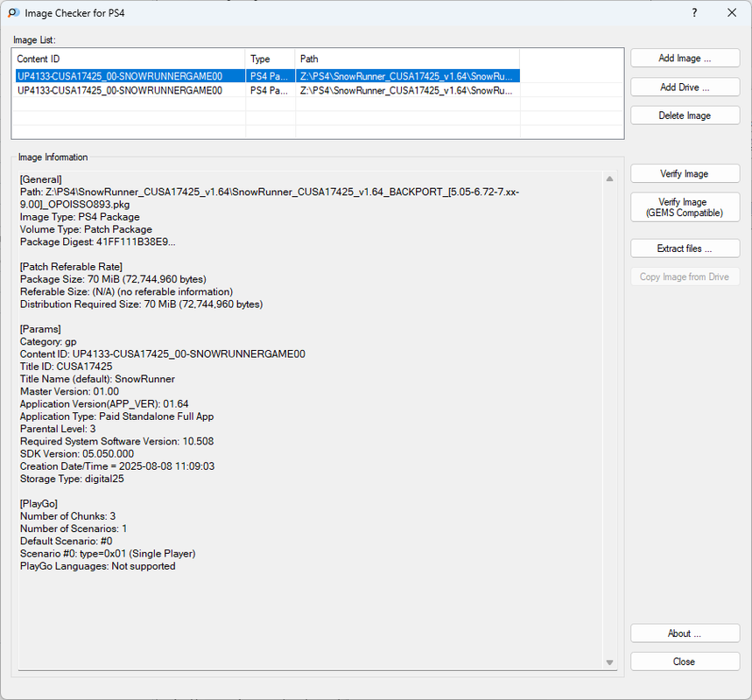
Task: Click the 'SDK Version: 05.050.000' line
Action: click(x=77, y=454)
